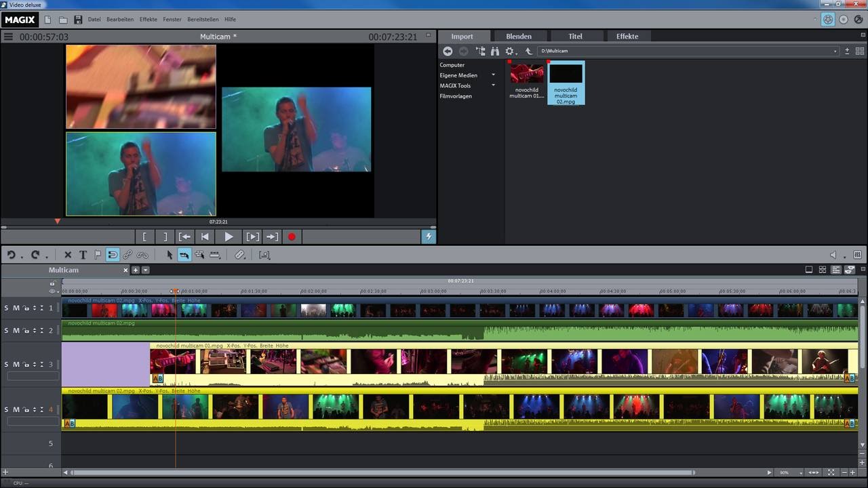Viewport: 868px width, 488px height.
Task: Set a chapter marker with the flag icon
Action: (98, 255)
